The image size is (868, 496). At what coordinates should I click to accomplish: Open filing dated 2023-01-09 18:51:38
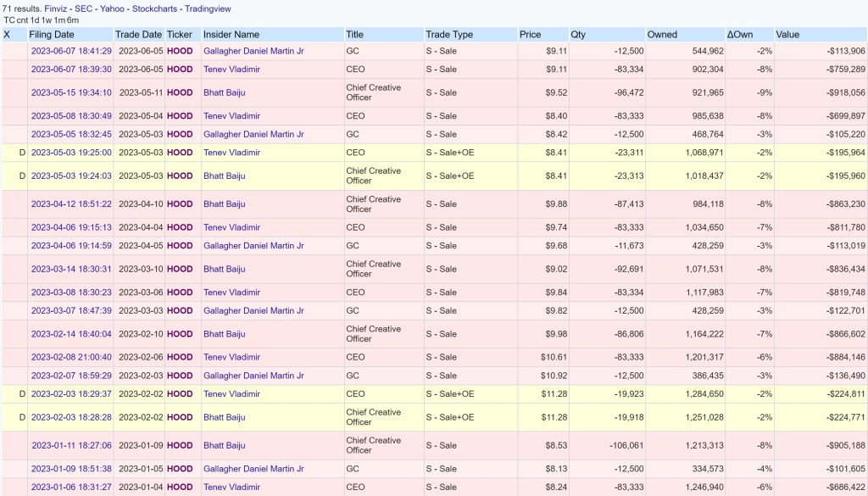click(x=71, y=468)
